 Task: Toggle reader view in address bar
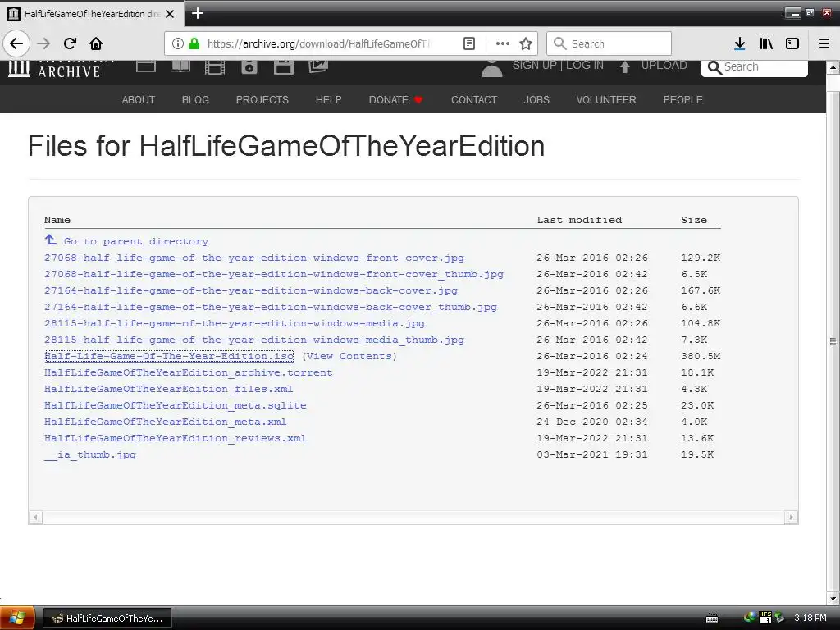[x=468, y=43]
